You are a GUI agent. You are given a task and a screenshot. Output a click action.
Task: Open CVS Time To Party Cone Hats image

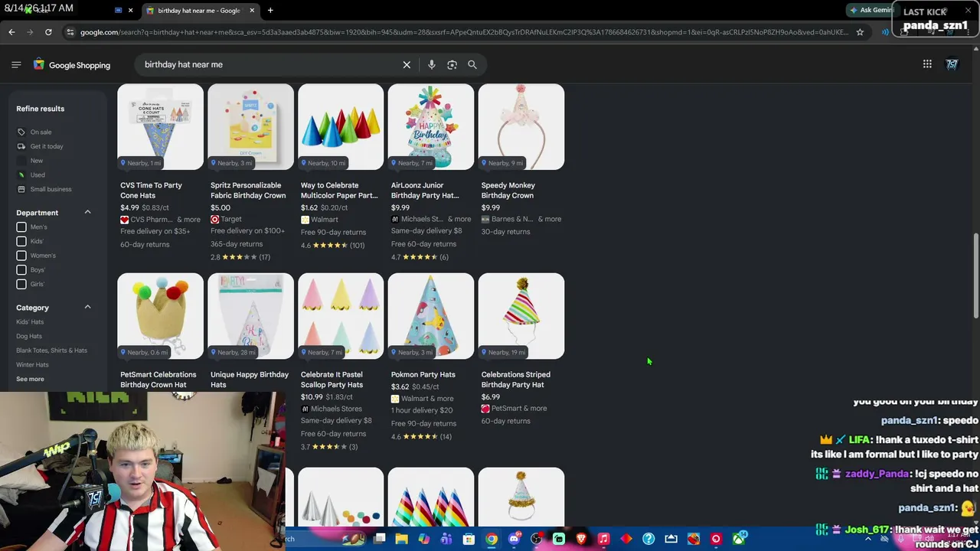click(160, 127)
